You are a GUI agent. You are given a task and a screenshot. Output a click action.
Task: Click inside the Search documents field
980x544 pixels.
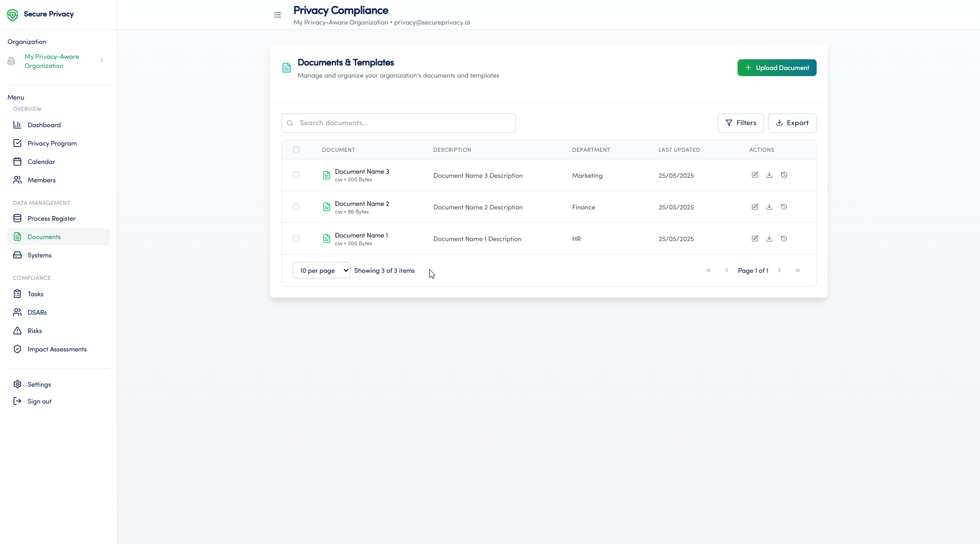398,123
